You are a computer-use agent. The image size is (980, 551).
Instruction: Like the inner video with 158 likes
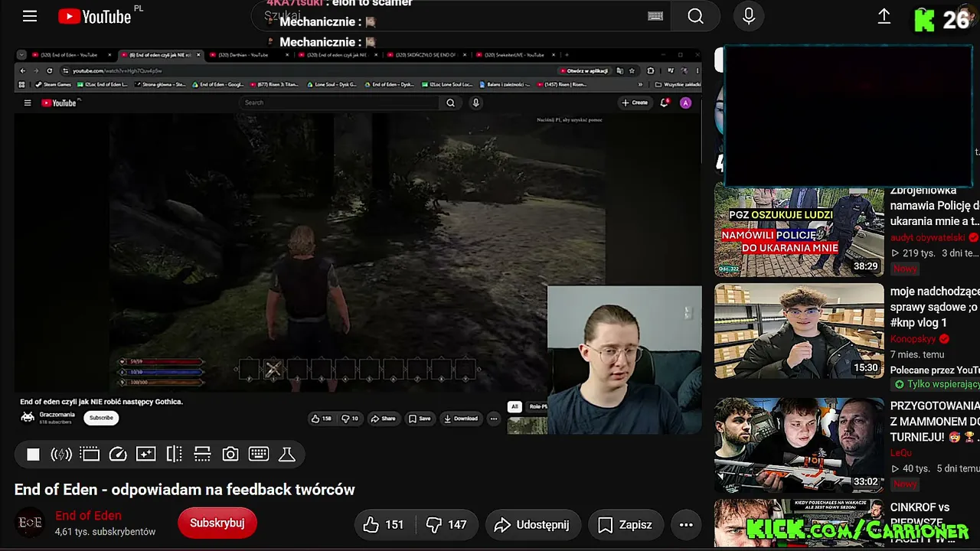tap(322, 419)
